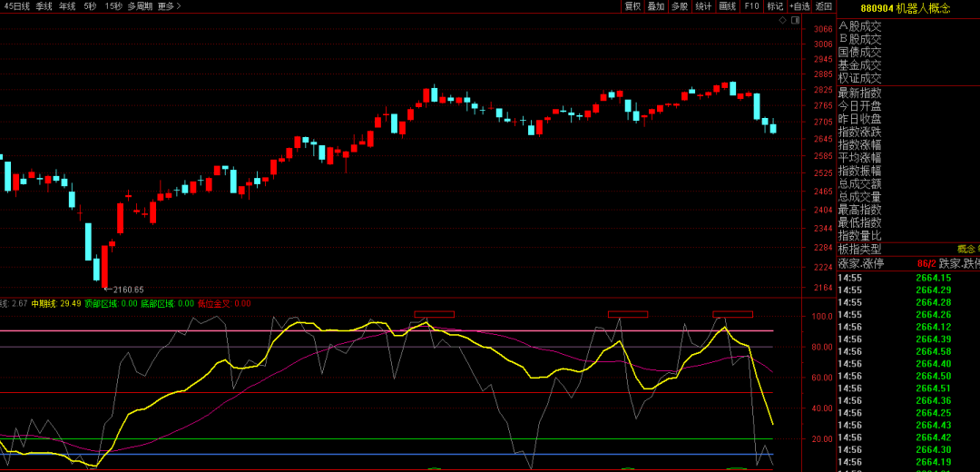The width and height of the screenshot is (980, 472).
Task: Select the 多股 multi-stock view
Action: point(680,6)
